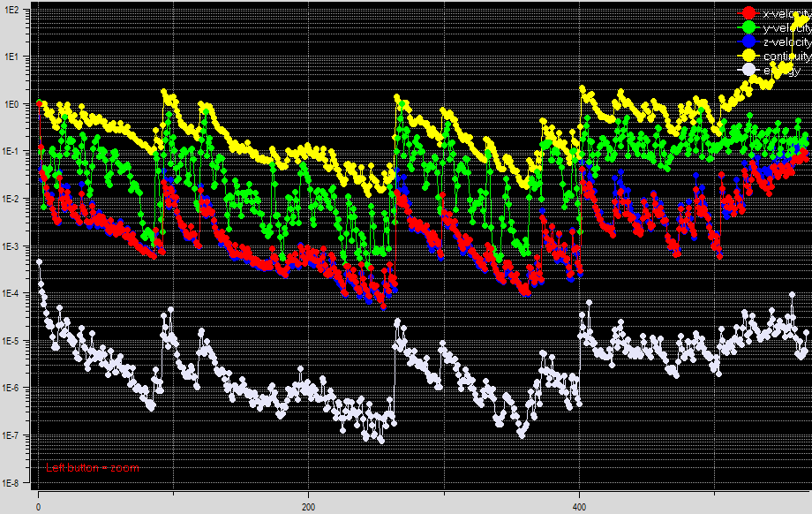The image size is (812, 514).
Task: Click the 1E0 tick label on y-axis
Action: 19,103
